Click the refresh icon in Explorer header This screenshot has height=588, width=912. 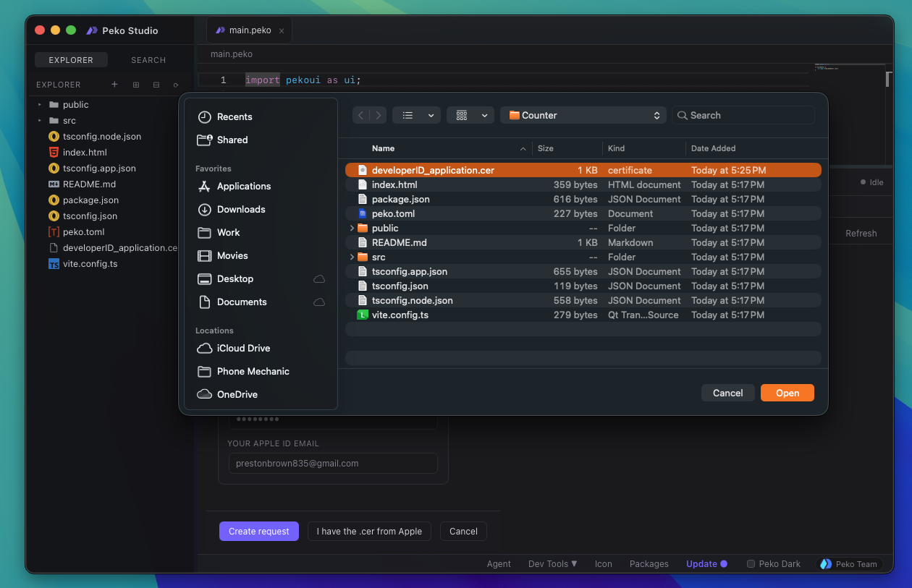coord(176,85)
